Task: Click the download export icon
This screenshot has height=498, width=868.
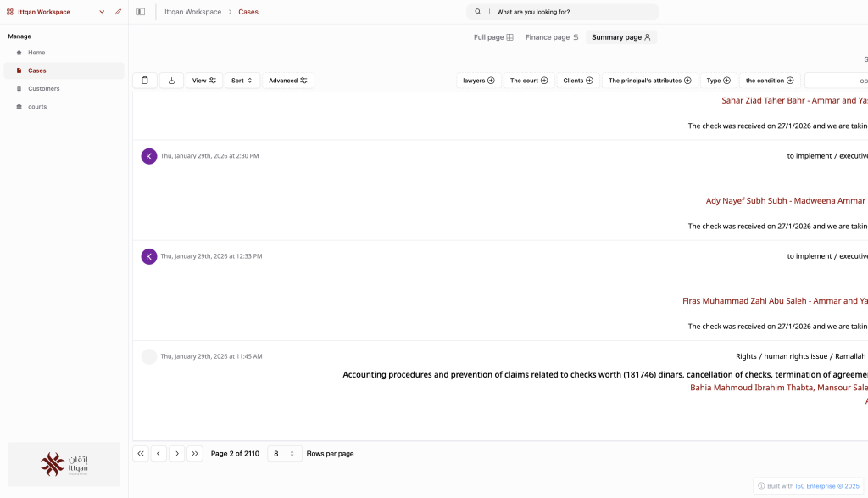Action: 171,81
